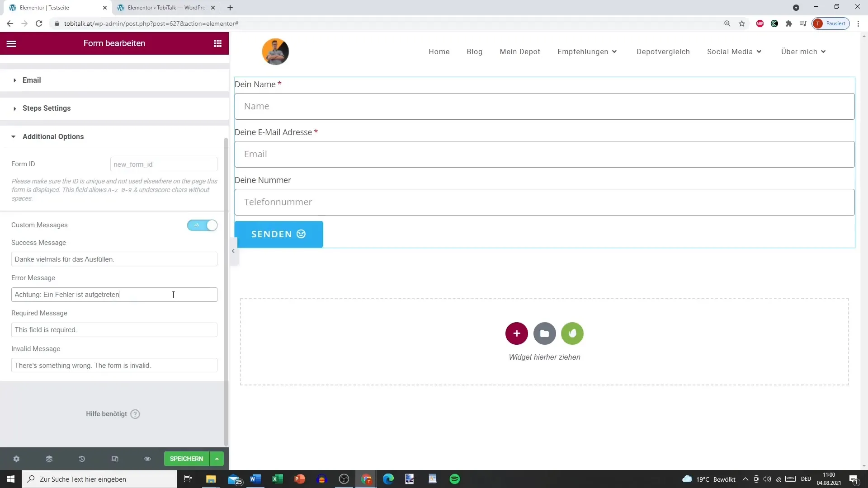Click the navigator/layers panel icon
Viewport: 868px width, 488px height.
49,458
